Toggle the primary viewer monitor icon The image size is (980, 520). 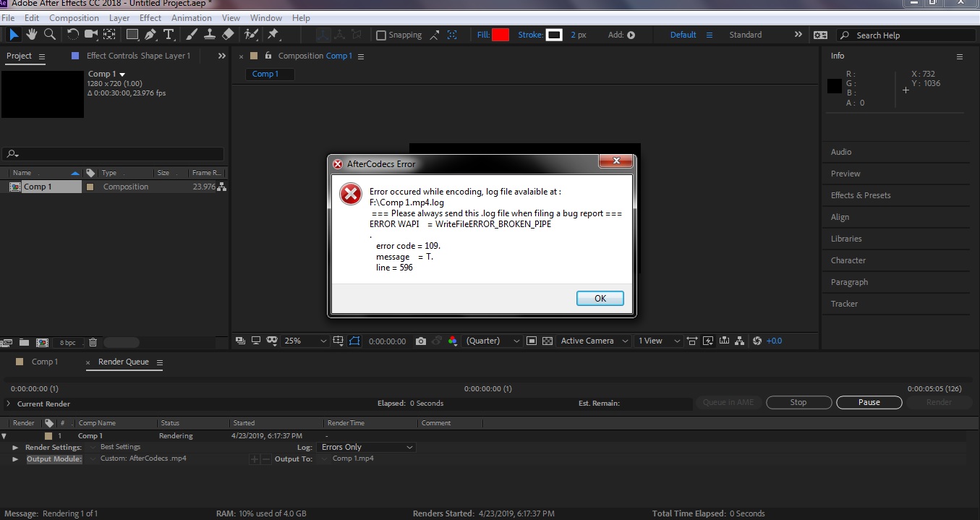(x=256, y=341)
